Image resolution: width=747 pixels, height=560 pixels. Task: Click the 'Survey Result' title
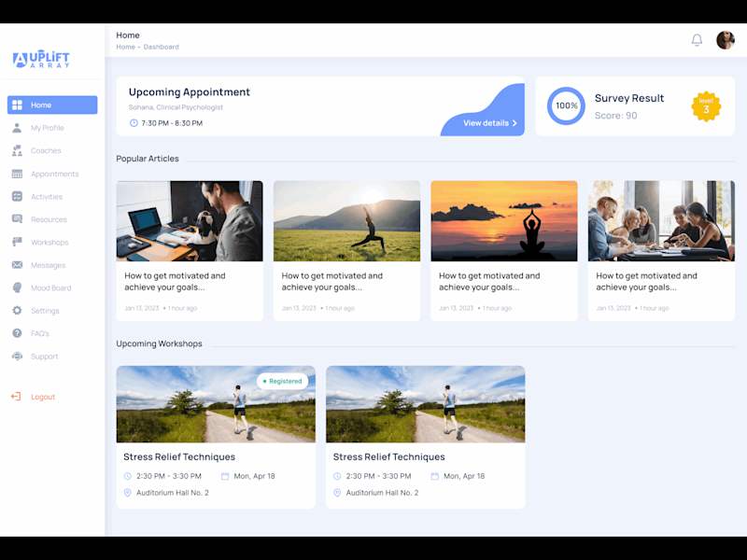pyautogui.click(x=628, y=98)
